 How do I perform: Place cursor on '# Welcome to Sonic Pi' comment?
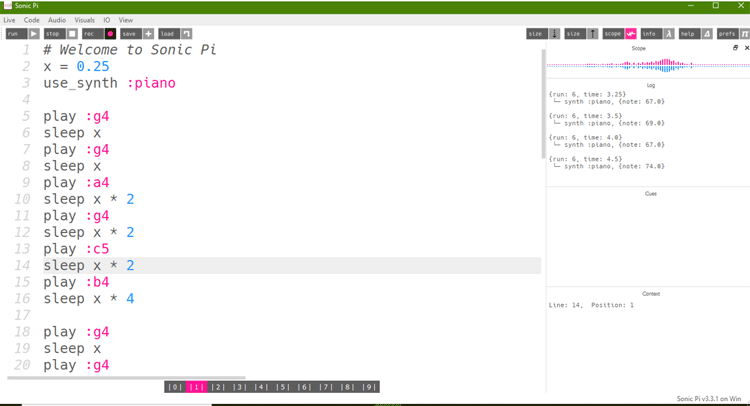(130, 50)
